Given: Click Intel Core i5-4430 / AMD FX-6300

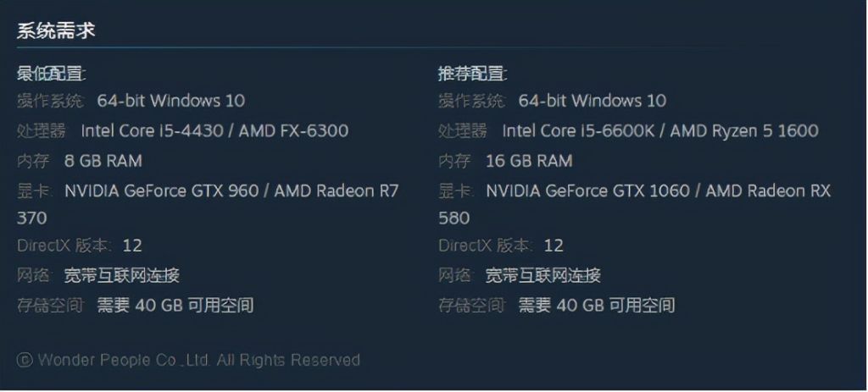Looking at the screenshot, I should click(214, 131).
